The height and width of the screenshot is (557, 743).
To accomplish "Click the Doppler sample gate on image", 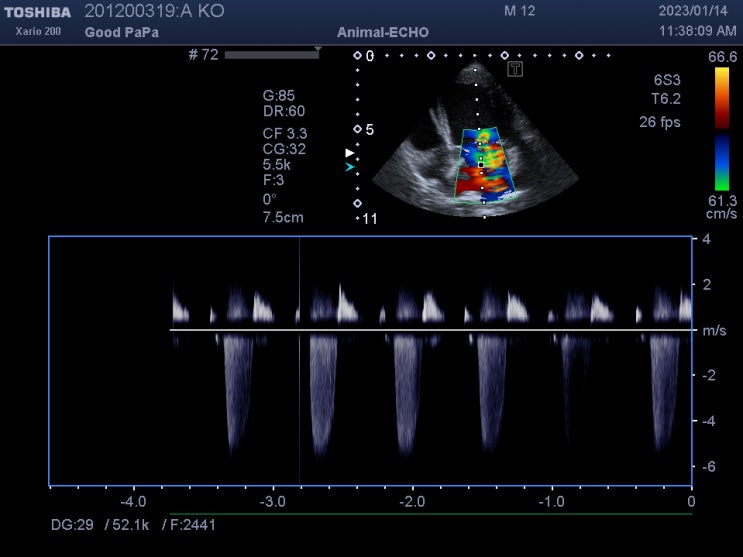I will click(x=481, y=165).
